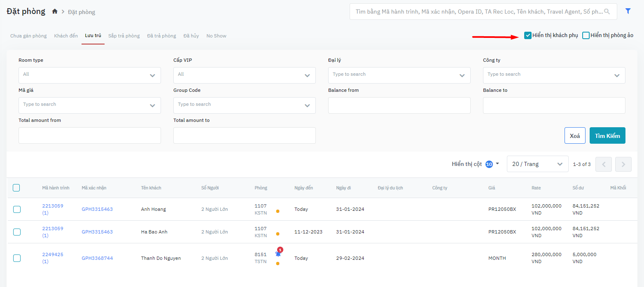Go to next page arrow
The image size is (644, 287).
(x=623, y=164)
